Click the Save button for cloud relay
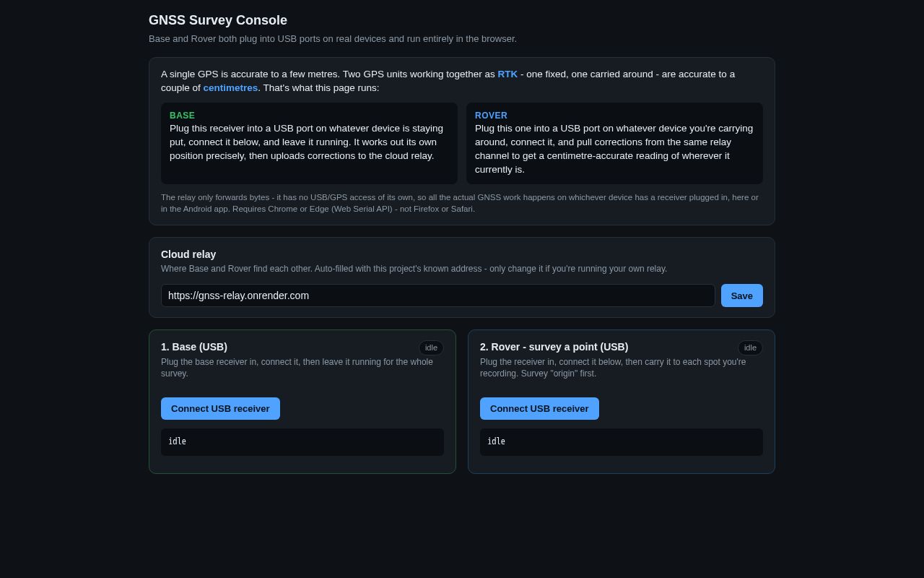The height and width of the screenshot is (578, 924). (x=741, y=296)
